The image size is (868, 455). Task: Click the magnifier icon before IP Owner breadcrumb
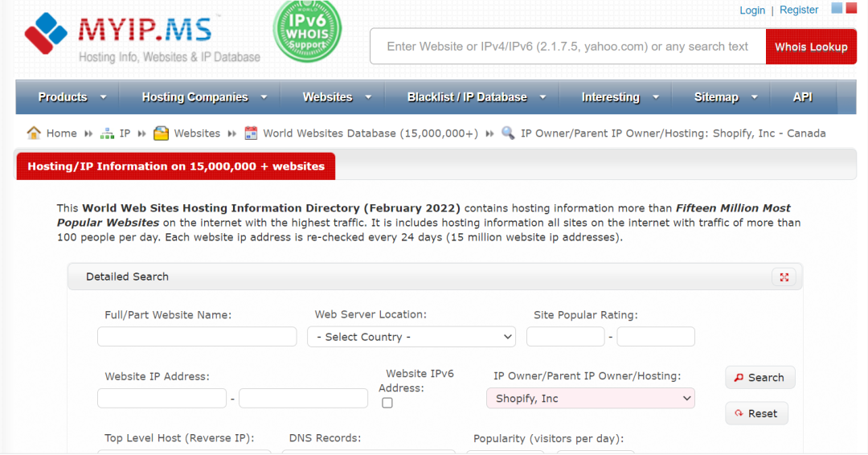click(508, 133)
